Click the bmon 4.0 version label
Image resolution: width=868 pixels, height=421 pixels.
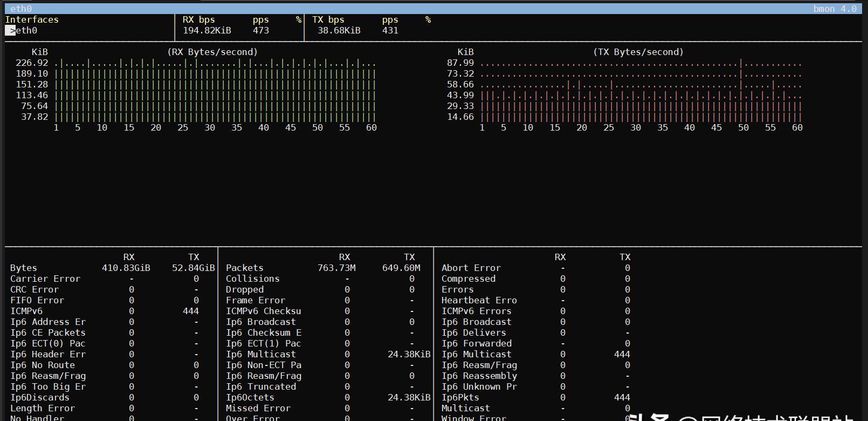835,9
